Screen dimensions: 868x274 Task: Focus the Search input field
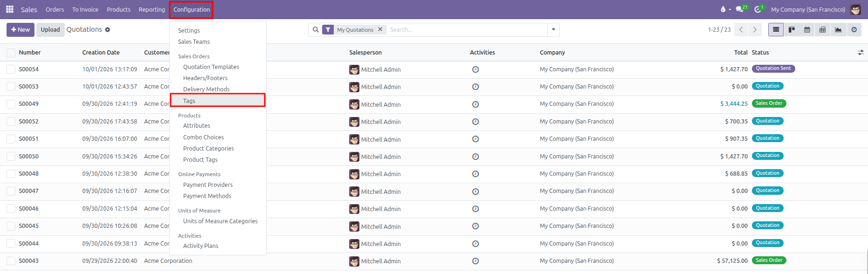point(467,29)
